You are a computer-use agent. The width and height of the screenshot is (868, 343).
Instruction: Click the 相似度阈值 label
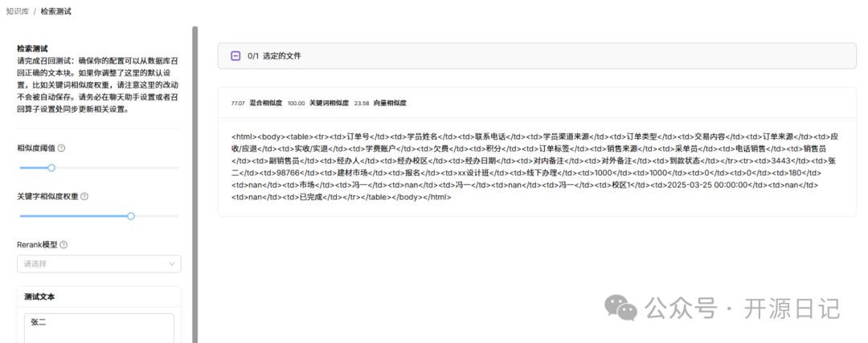36,149
